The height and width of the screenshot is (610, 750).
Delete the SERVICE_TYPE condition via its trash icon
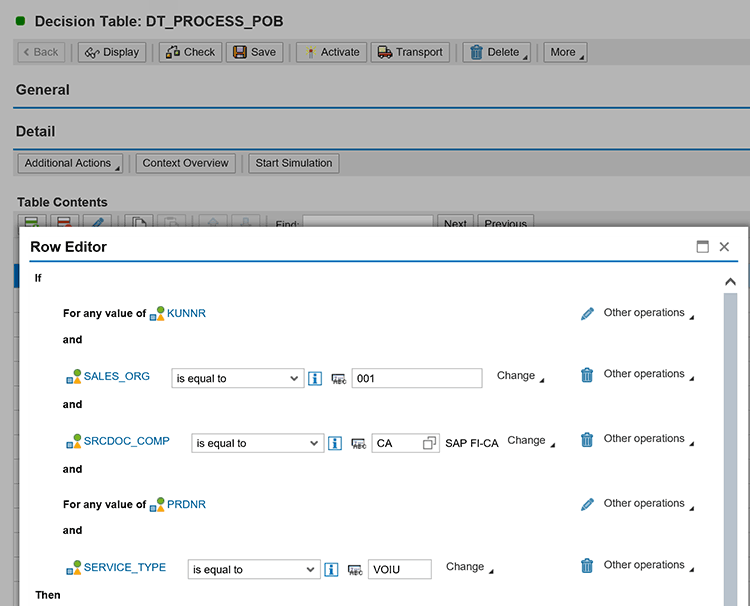587,566
